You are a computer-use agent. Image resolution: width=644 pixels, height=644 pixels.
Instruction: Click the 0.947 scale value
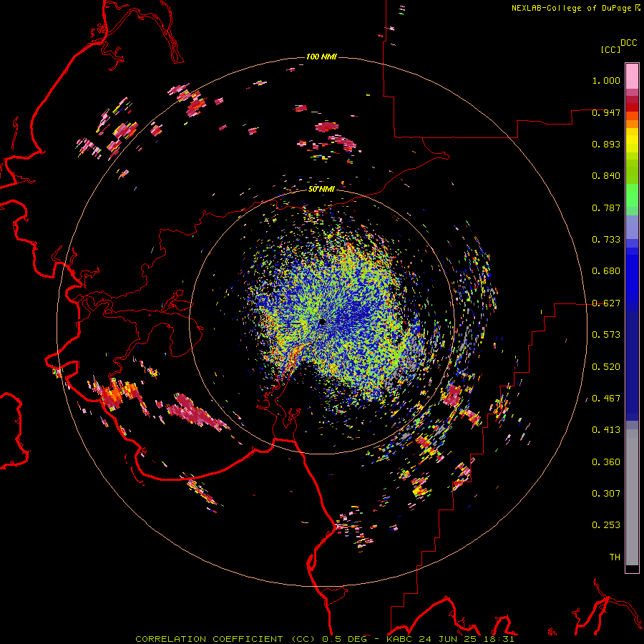click(606, 112)
